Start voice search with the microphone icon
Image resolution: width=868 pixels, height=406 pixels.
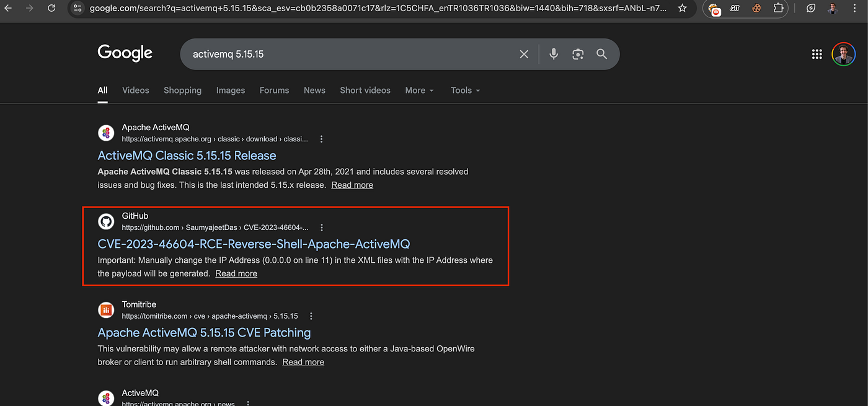(554, 54)
